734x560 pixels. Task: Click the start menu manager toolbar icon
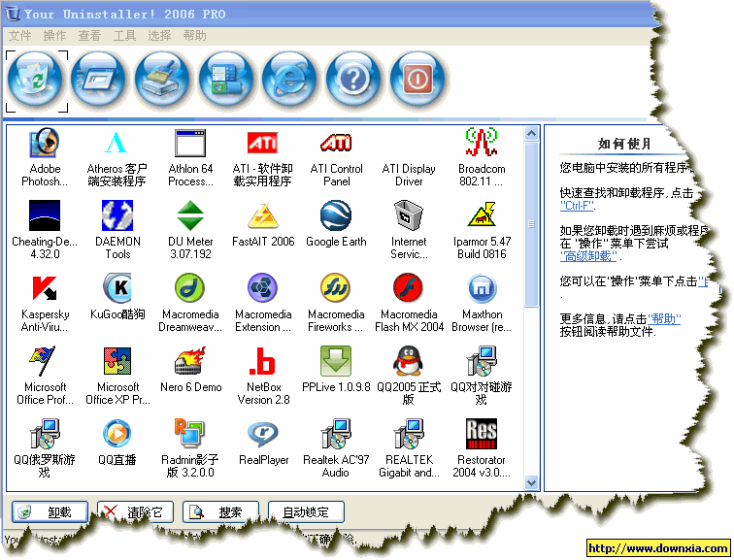click(x=226, y=81)
